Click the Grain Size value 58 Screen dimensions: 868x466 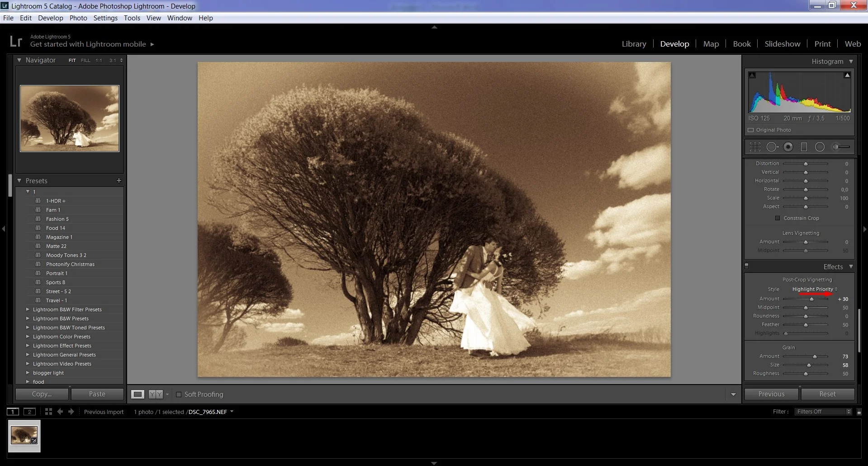845,365
